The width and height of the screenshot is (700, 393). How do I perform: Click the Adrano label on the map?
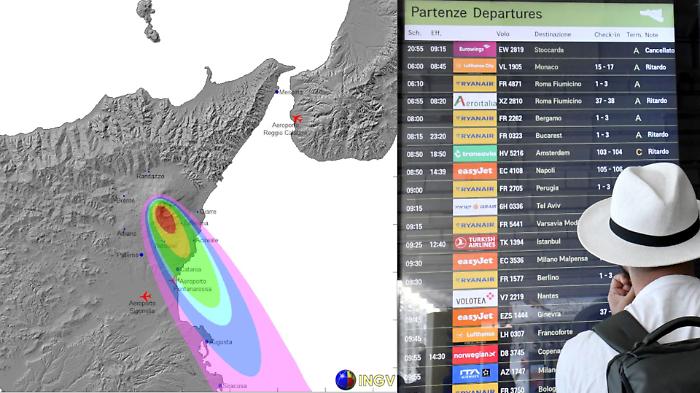[x=126, y=233]
